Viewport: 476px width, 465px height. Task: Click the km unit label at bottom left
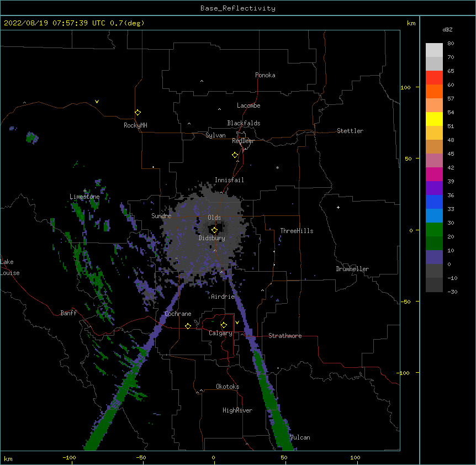8,458
